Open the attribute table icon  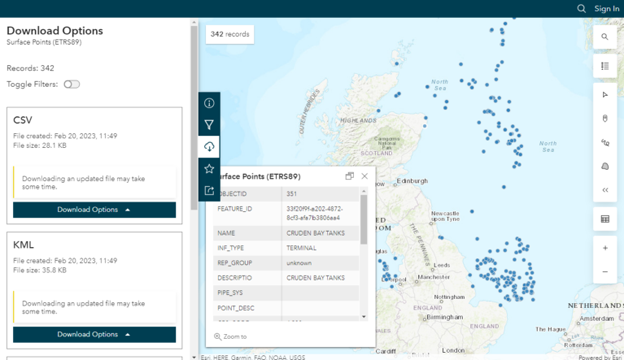coord(604,219)
